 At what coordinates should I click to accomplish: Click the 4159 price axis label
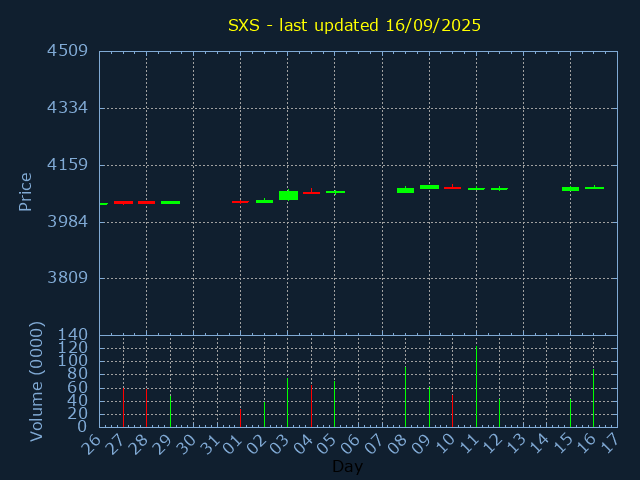pyautogui.click(x=67, y=165)
